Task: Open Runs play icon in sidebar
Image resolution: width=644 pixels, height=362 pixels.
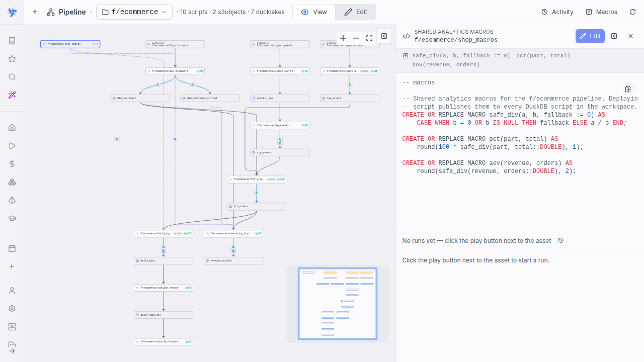Action: click(12, 146)
